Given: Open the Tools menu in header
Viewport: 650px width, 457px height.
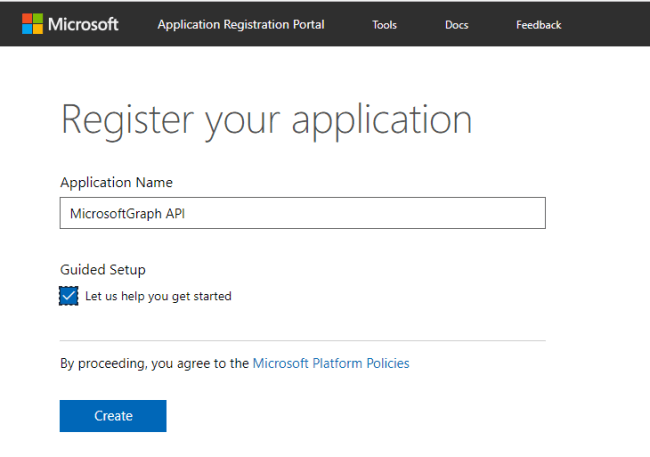Looking at the screenshot, I should [x=384, y=25].
